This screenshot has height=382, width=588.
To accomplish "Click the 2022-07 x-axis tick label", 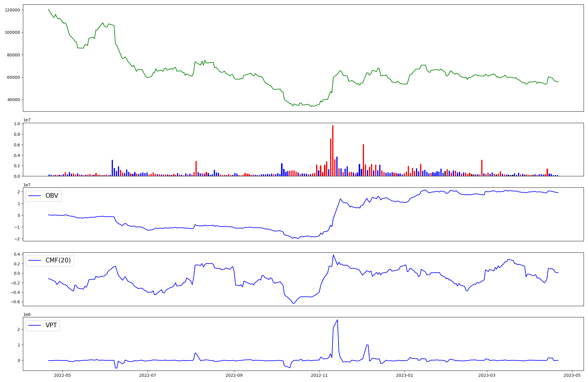I will (x=147, y=375).
